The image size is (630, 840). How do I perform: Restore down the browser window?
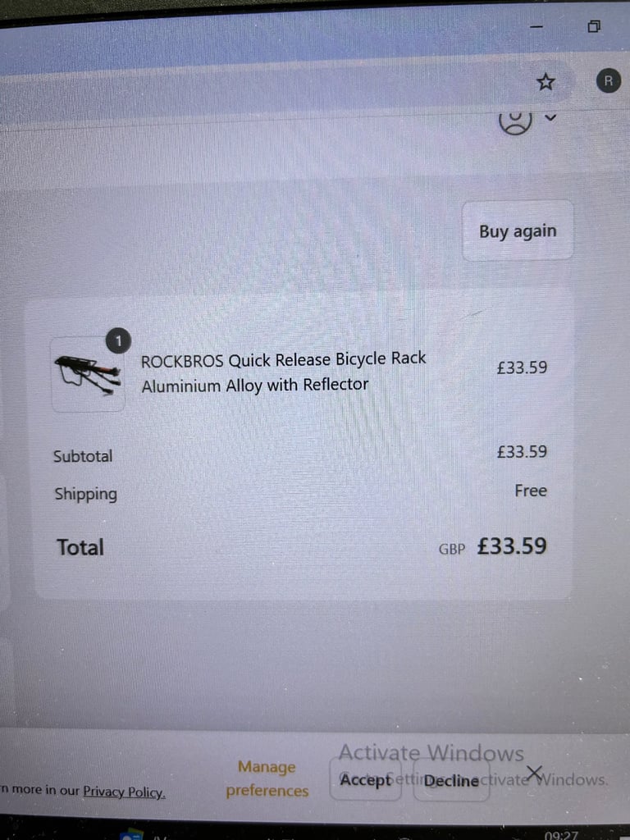click(594, 26)
